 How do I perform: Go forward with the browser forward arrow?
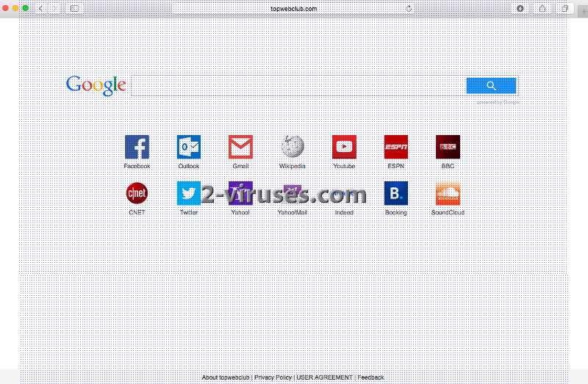coord(54,8)
